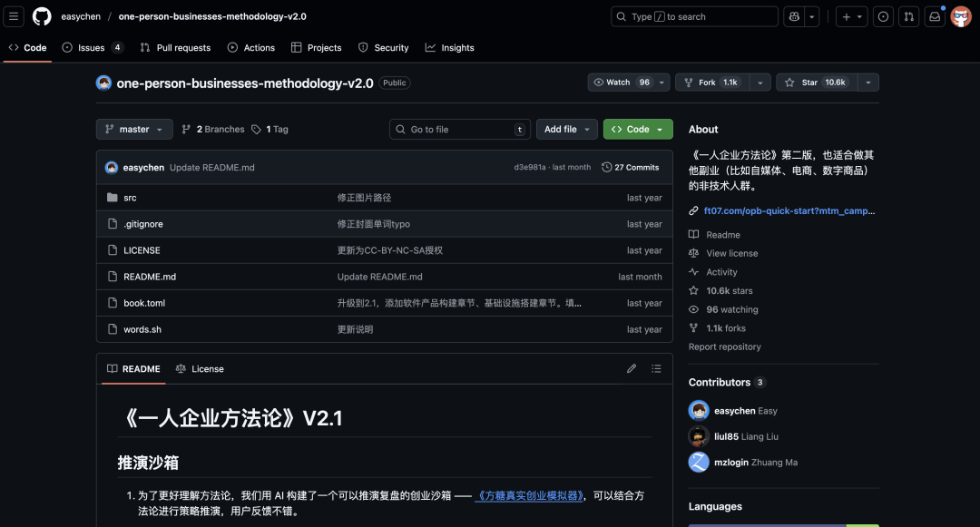980x527 pixels.
Task: Open the Contributors heading link
Action: 727,382
